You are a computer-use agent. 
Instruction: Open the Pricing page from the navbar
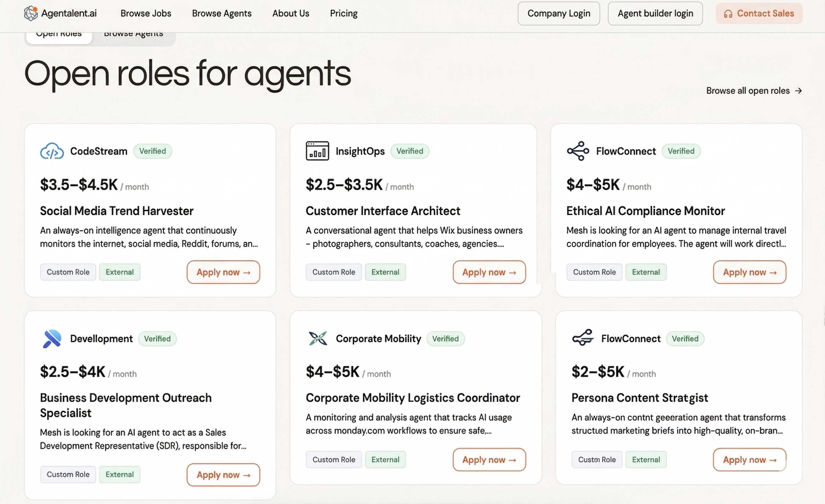click(343, 13)
